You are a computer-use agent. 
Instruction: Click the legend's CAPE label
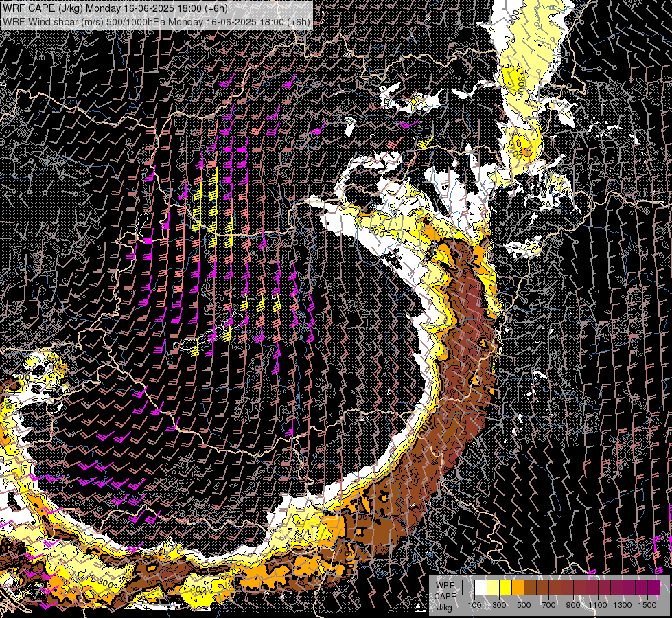point(445,597)
